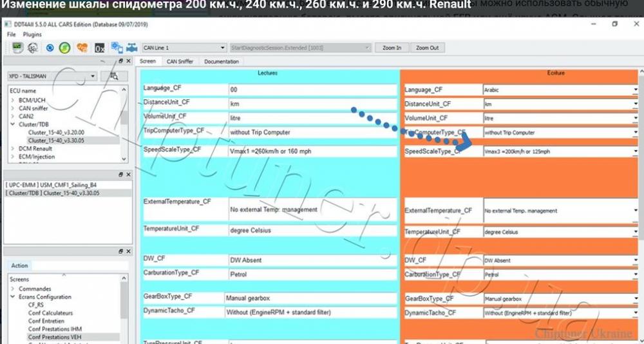Switch to the Screen tab
The height and width of the screenshot is (344, 644).
click(147, 61)
